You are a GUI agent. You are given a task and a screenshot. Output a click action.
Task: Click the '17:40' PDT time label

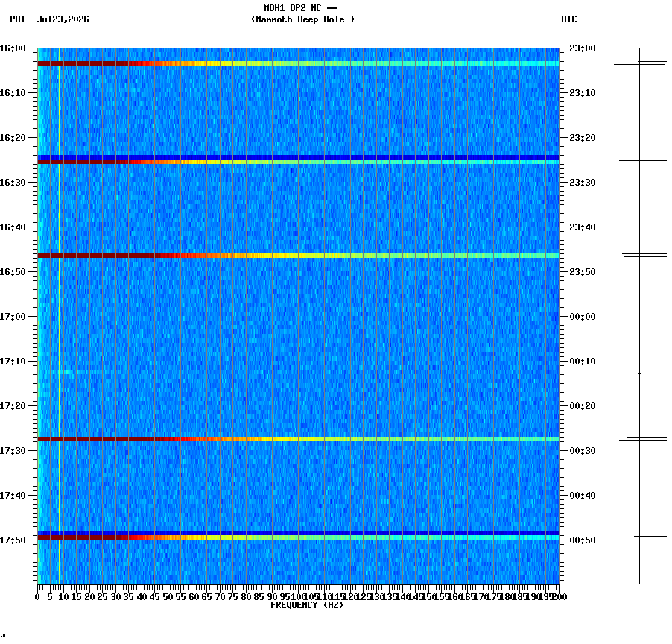pos(13,496)
